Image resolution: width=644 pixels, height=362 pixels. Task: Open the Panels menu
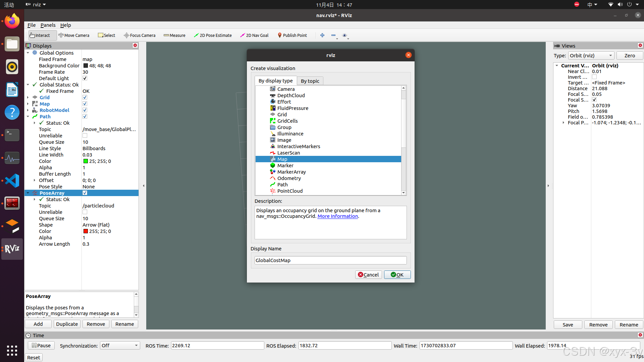pyautogui.click(x=48, y=25)
